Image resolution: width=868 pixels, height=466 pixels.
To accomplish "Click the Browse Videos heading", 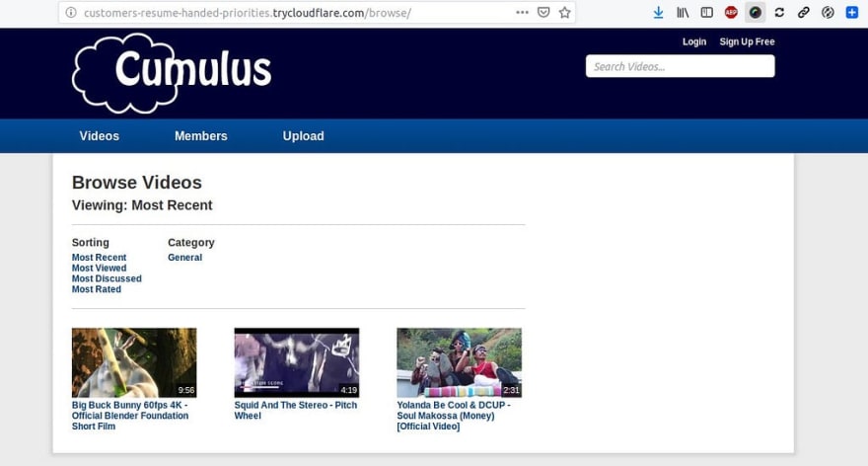I will click(137, 183).
